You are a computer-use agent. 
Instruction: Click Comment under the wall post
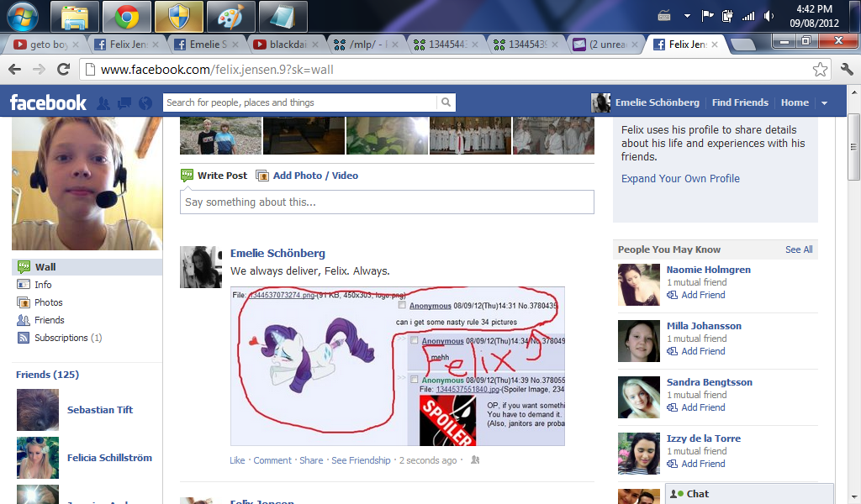click(272, 460)
